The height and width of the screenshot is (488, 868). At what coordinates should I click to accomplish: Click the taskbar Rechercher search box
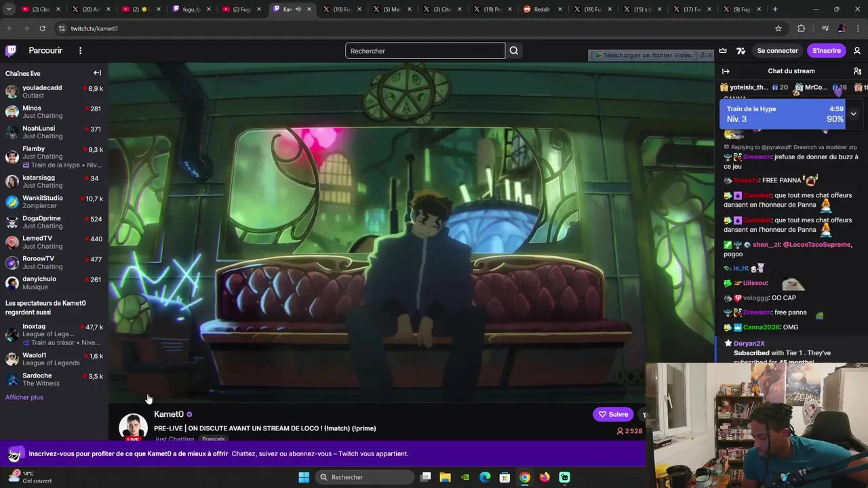(x=365, y=477)
